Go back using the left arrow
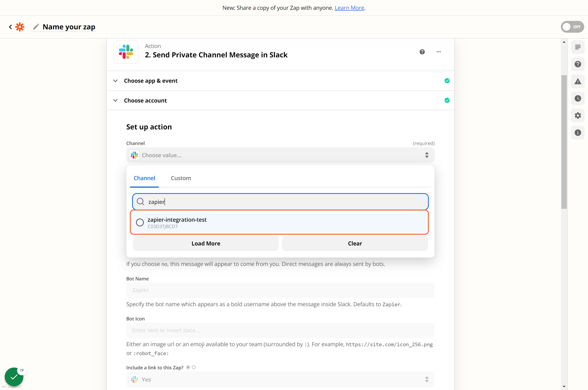The height and width of the screenshot is (390, 588). [x=10, y=27]
